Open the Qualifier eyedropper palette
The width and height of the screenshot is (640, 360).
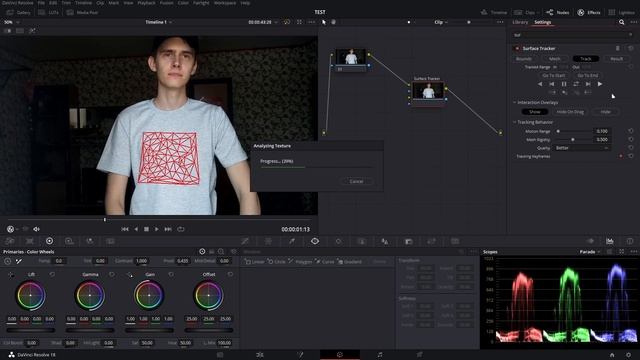[x=292, y=241]
